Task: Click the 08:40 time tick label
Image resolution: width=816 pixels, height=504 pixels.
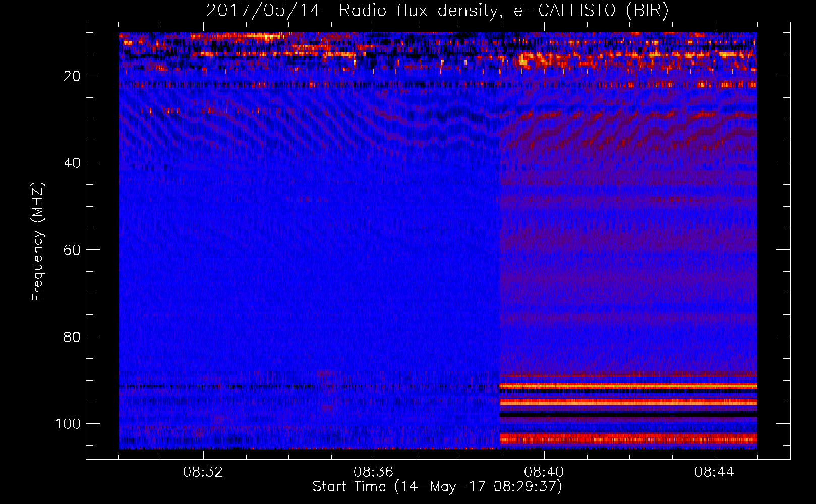Action: (544, 472)
